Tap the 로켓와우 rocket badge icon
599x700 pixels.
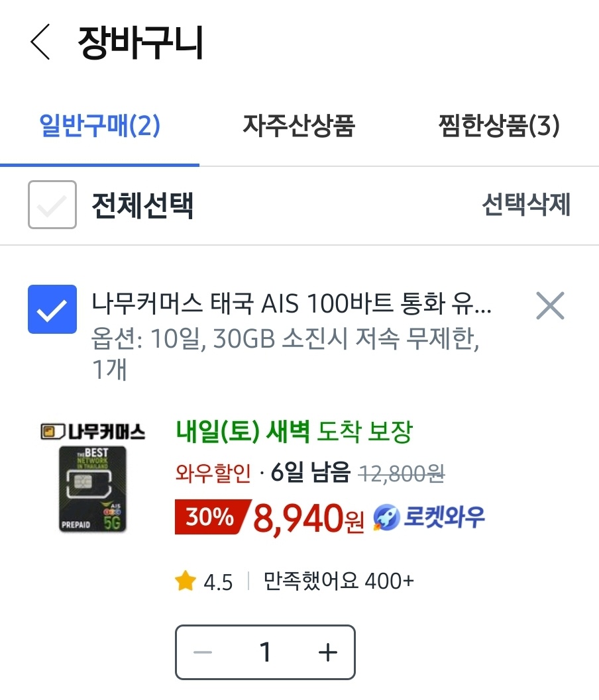386,517
